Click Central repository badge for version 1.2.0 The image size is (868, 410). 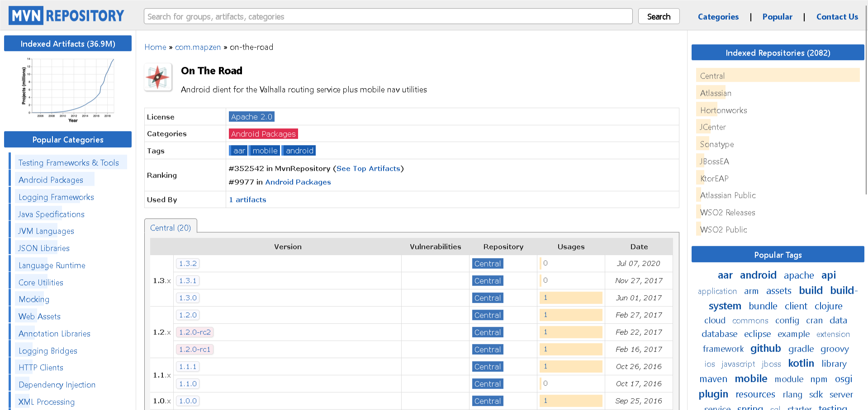(x=487, y=315)
